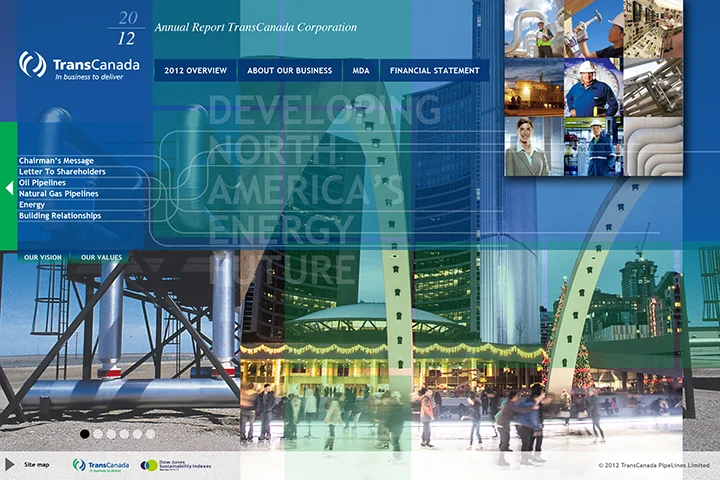The width and height of the screenshot is (720, 480).
Task: Select the sixth slide indicator dot
Action: point(151,434)
